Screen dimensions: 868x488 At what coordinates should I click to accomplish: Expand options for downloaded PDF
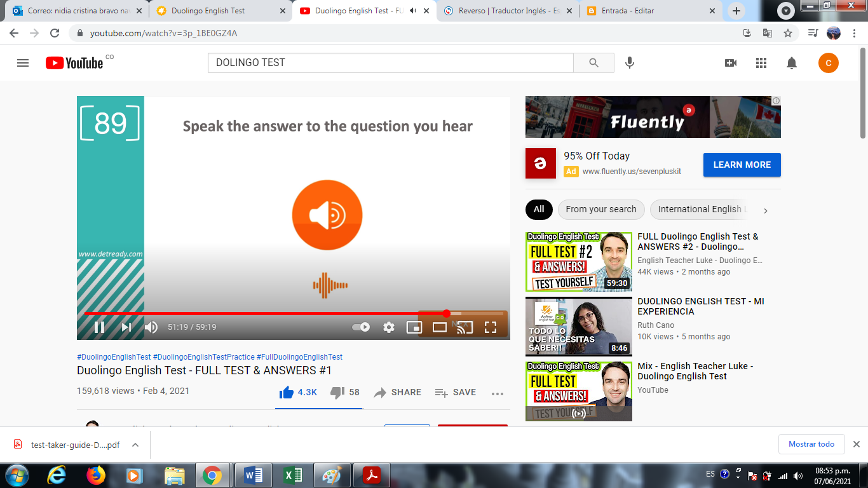click(x=135, y=445)
